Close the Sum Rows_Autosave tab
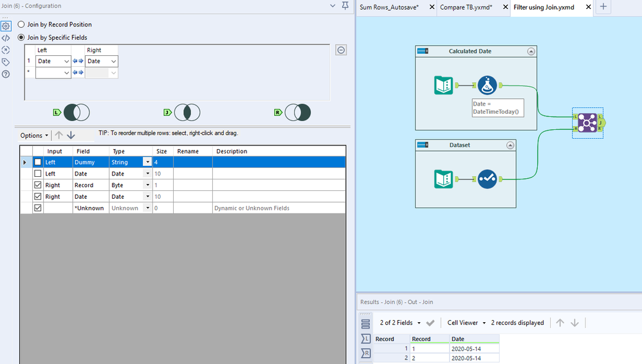This screenshot has width=642, height=364. point(432,7)
